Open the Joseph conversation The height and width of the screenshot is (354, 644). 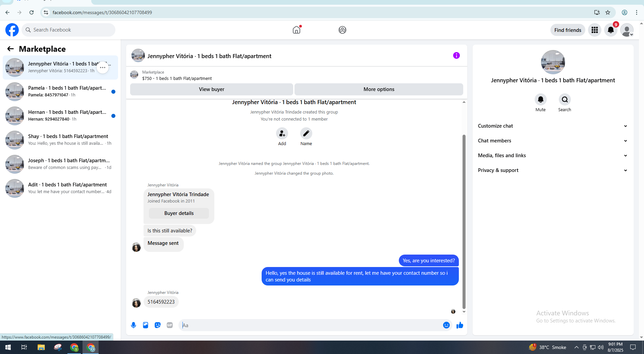[60, 164]
